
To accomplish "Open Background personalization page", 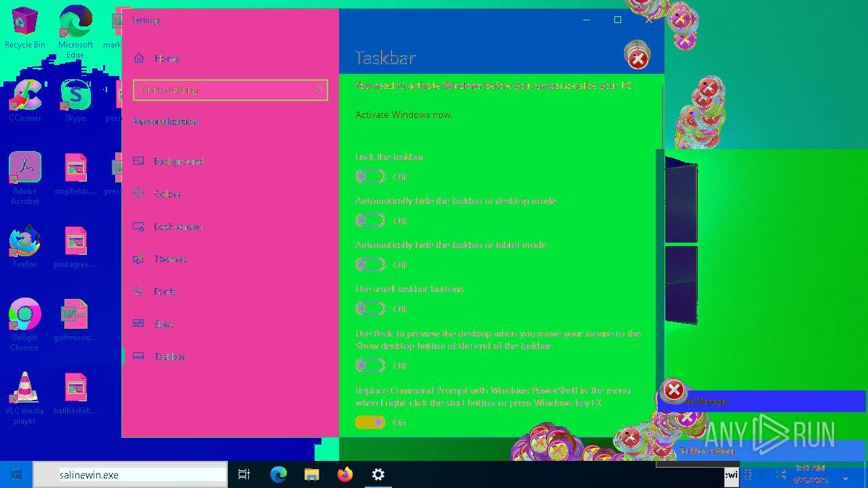I will (231, 161).
